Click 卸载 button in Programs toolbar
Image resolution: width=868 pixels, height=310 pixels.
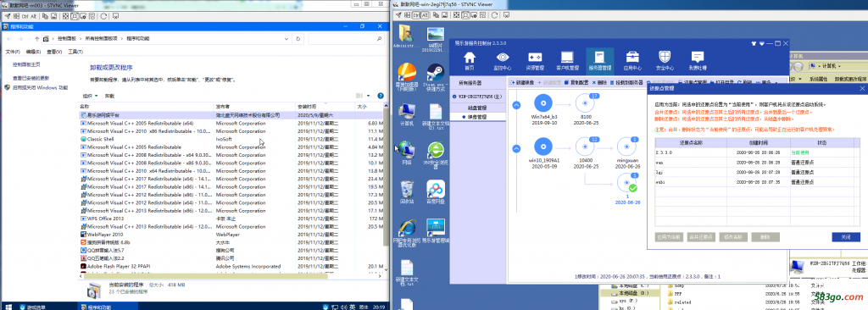pos(109,96)
